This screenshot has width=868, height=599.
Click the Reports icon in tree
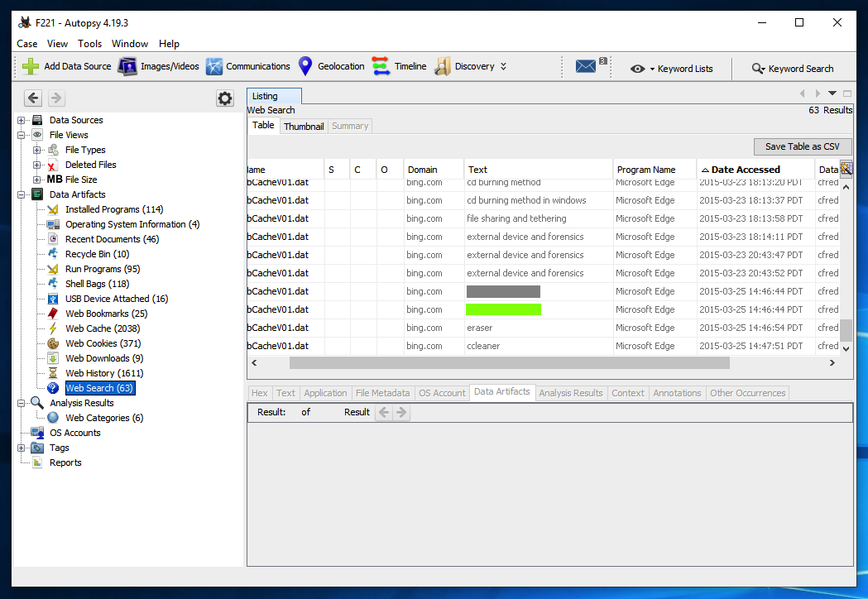[x=37, y=462]
